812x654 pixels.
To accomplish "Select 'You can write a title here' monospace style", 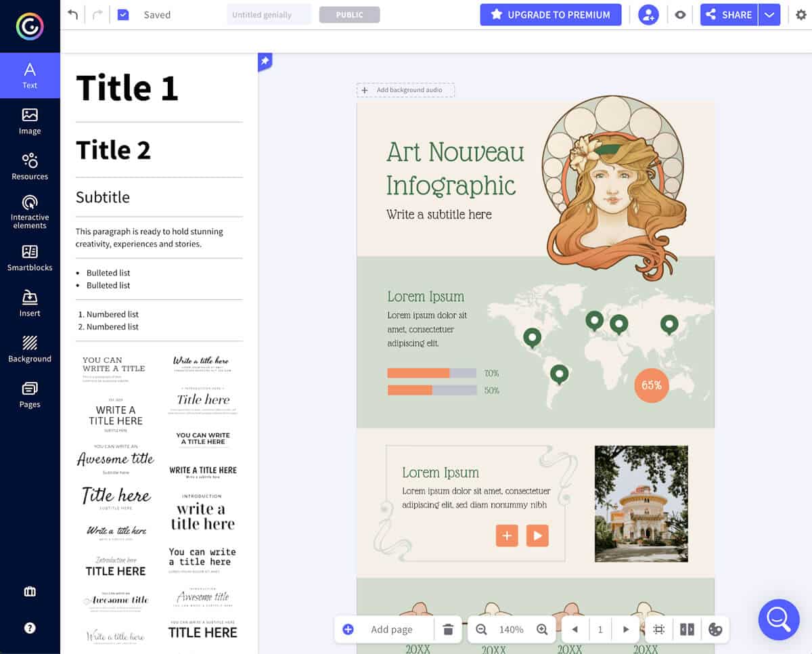I will click(202, 559).
